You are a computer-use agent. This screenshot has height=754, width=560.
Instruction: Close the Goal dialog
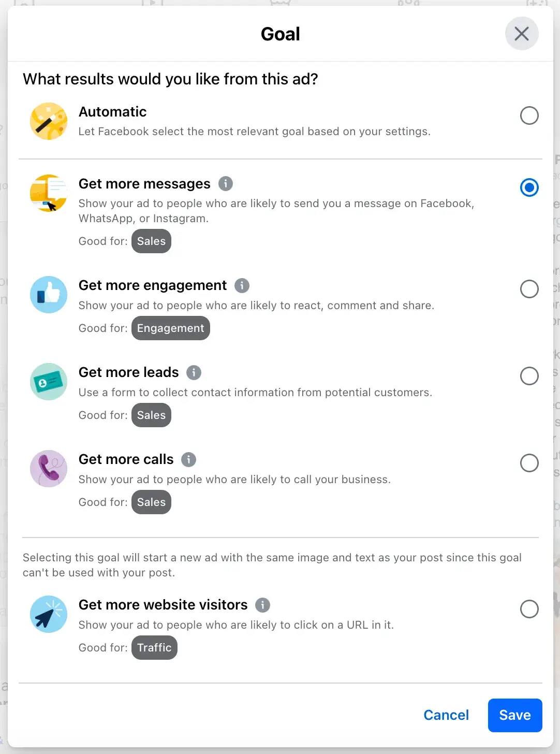(x=522, y=34)
